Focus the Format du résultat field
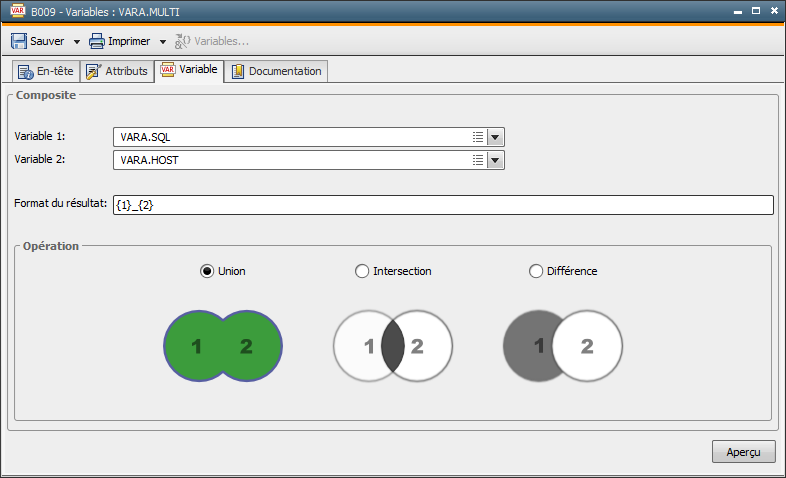The height and width of the screenshot is (478, 786). click(x=443, y=205)
